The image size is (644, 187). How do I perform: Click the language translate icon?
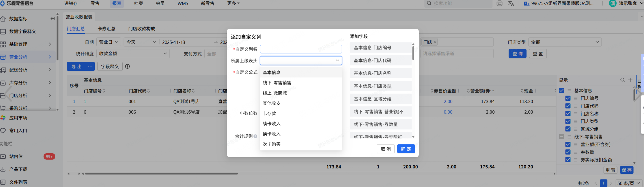[511, 3]
